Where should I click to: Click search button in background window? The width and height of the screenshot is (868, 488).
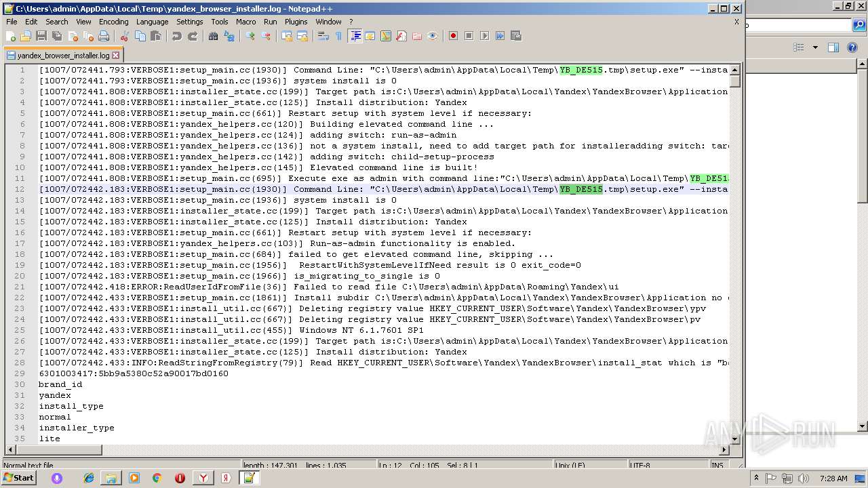[859, 26]
